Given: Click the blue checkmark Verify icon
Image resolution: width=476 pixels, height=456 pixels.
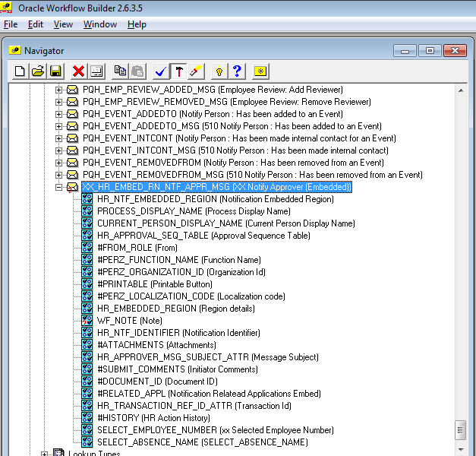Looking at the screenshot, I should (161, 71).
